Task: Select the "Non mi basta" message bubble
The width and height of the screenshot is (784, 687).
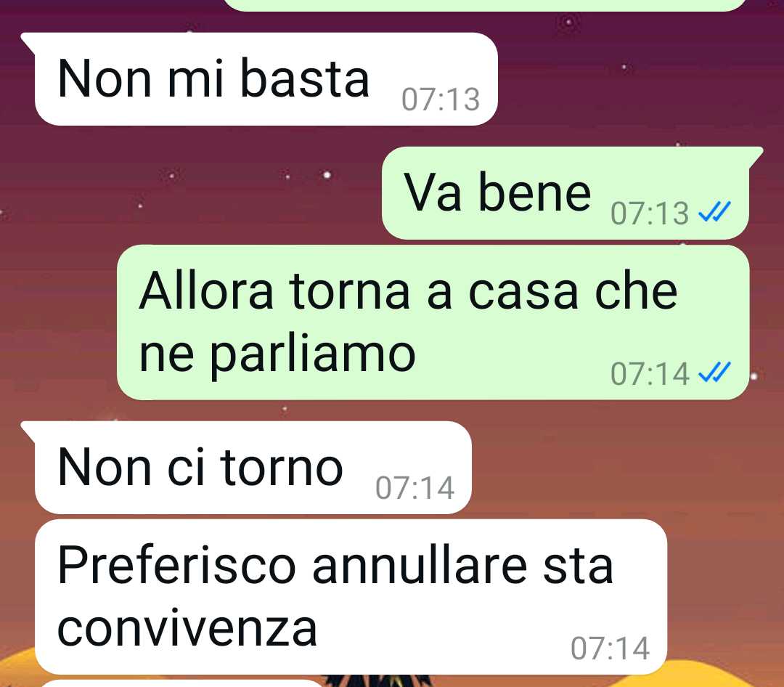Action: click(x=266, y=79)
